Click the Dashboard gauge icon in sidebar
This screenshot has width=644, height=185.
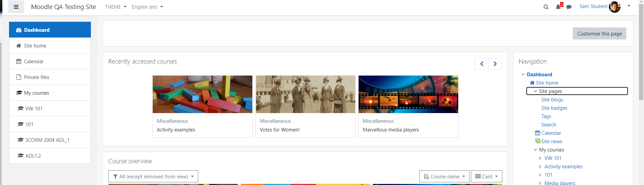[19, 30]
